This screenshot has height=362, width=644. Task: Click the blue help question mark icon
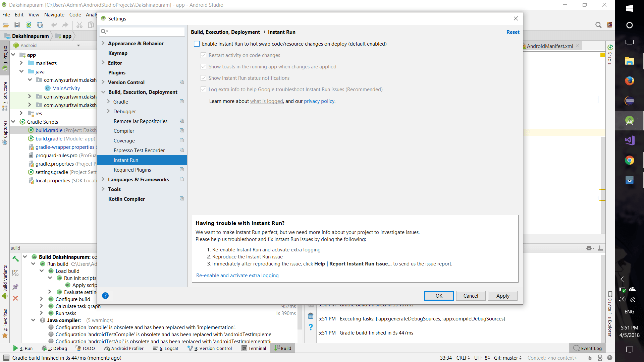pos(105,296)
